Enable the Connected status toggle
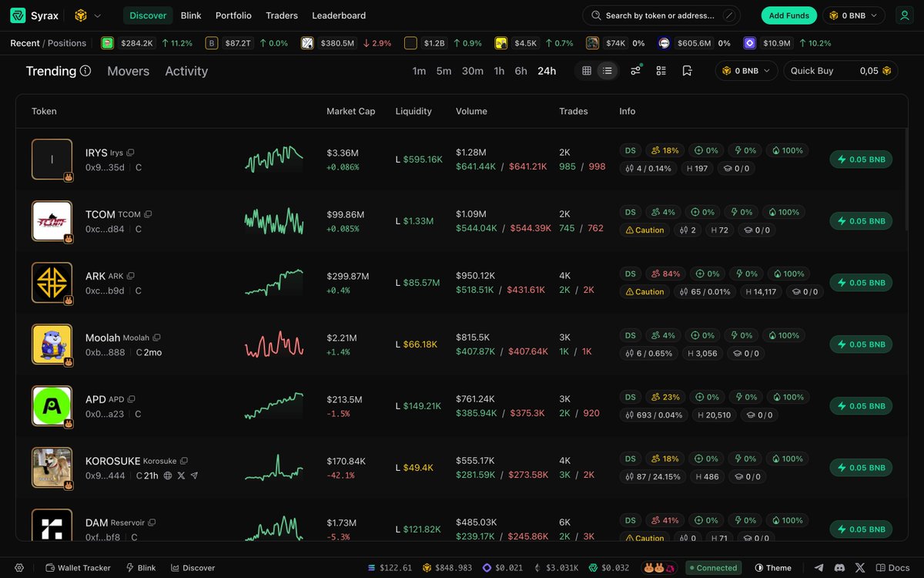 click(x=713, y=567)
